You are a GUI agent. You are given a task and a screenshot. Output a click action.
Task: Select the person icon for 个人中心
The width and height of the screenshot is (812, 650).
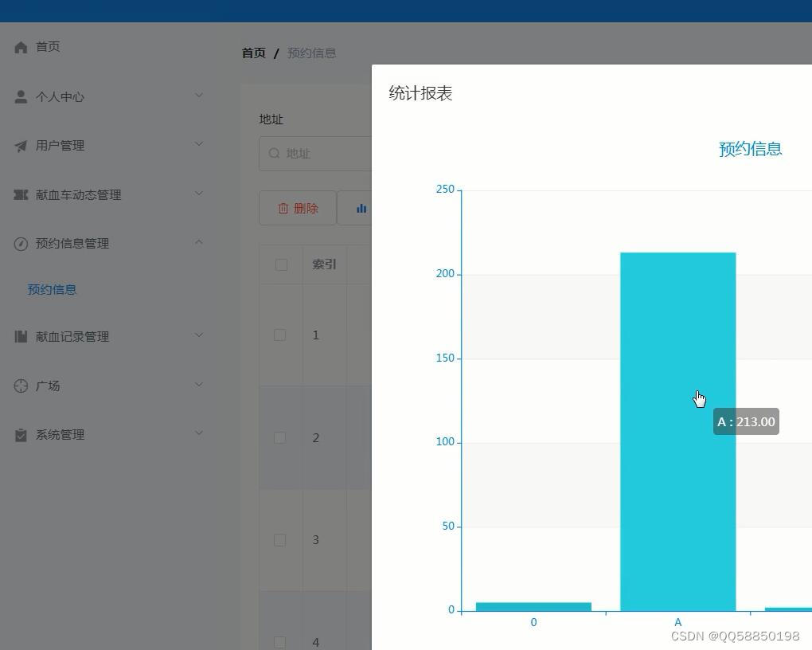[x=21, y=96]
